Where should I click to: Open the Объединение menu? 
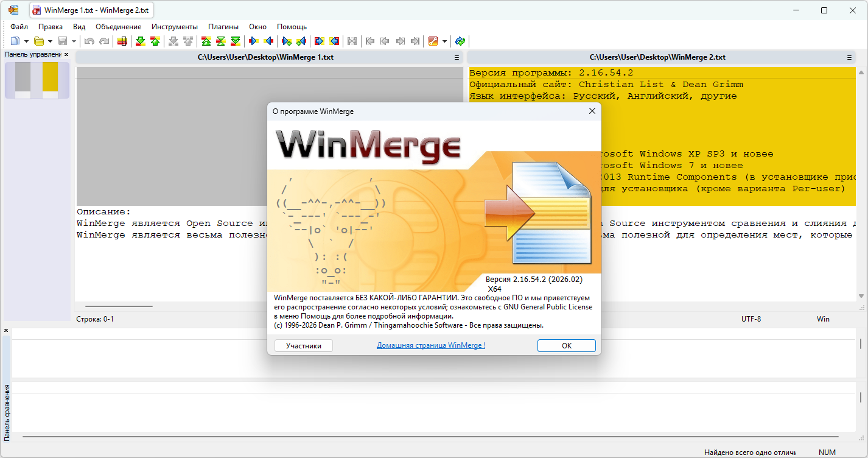click(118, 27)
